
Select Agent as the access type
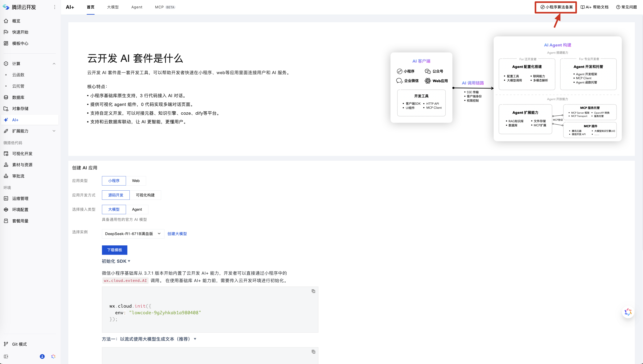click(137, 209)
